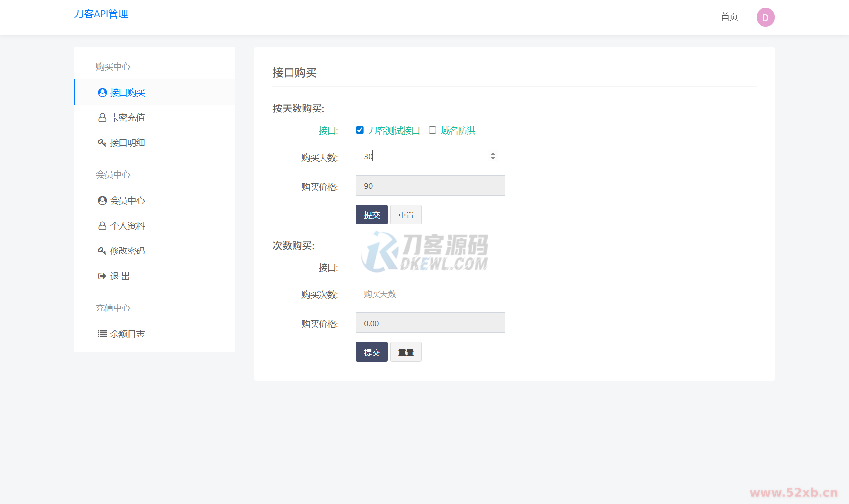Open the 首页 navigation link
This screenshot has width=849, height=504.
(x=729, y=17)
